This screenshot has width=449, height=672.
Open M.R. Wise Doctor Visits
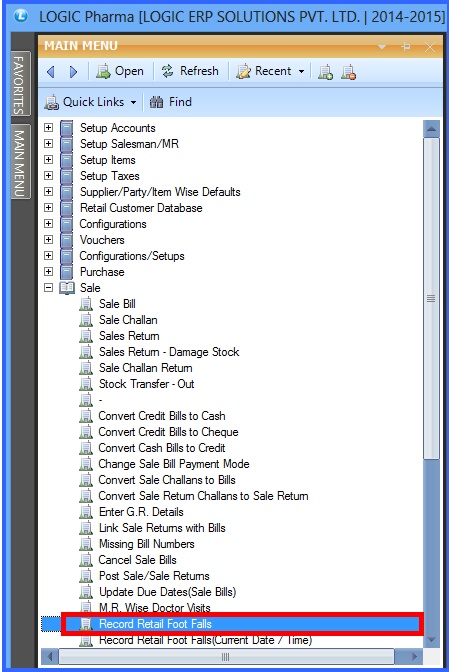point(155,608)
